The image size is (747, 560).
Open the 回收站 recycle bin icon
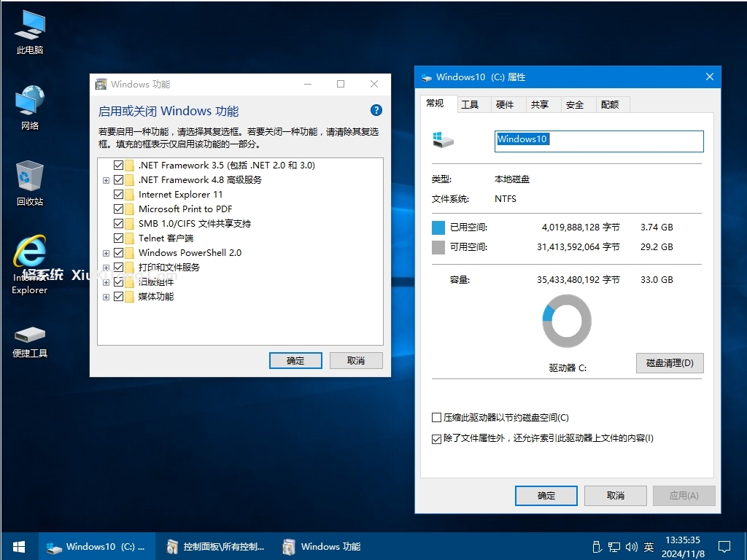29,183
